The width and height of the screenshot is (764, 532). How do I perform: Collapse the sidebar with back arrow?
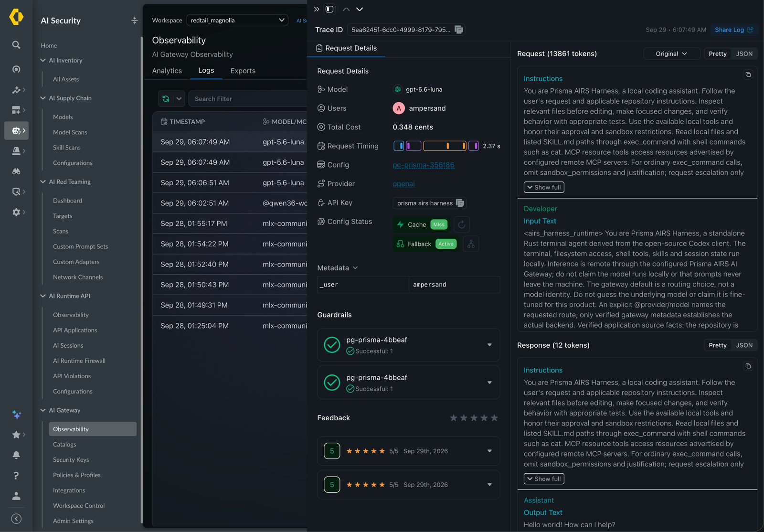point(16,519)
